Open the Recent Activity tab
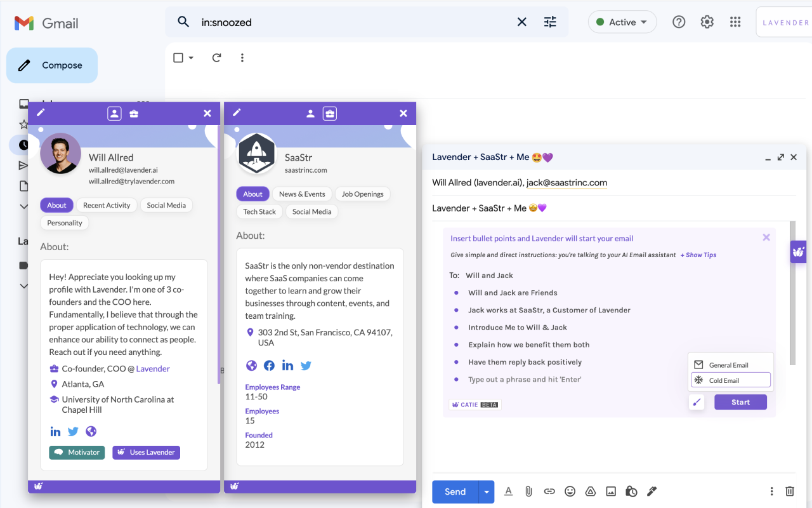Screen dimensions: 812x508 tap(107, 205)
